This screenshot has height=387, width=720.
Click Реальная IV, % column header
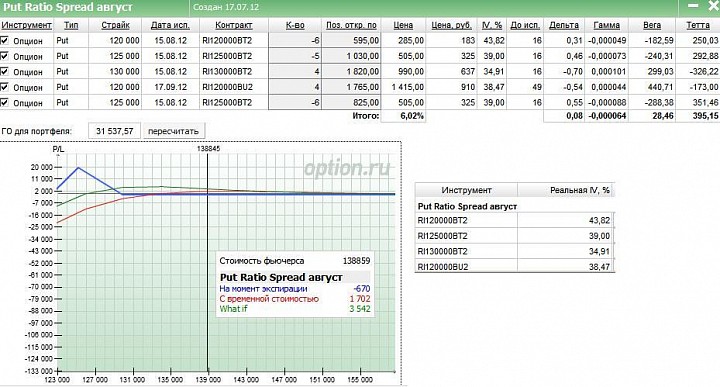pyautogui.click(x=566, y=190)
